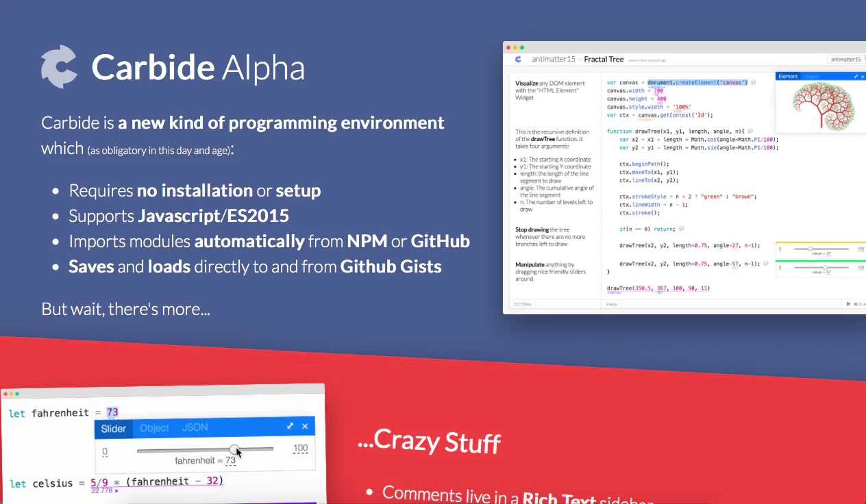Image resolution: width=866 pixels, height=504 pixels.
Task: Click the slider maximum value 100 in fahrenheit widget
Action: point(300,449)
